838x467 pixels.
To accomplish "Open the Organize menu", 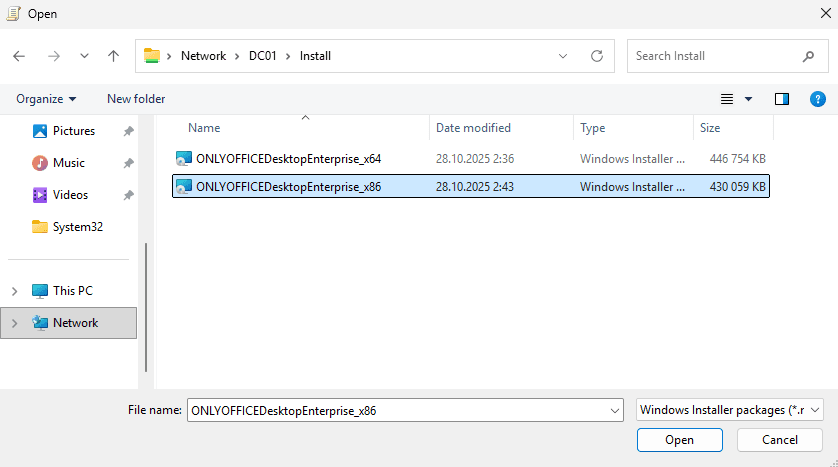I will [x=46, y=99].
